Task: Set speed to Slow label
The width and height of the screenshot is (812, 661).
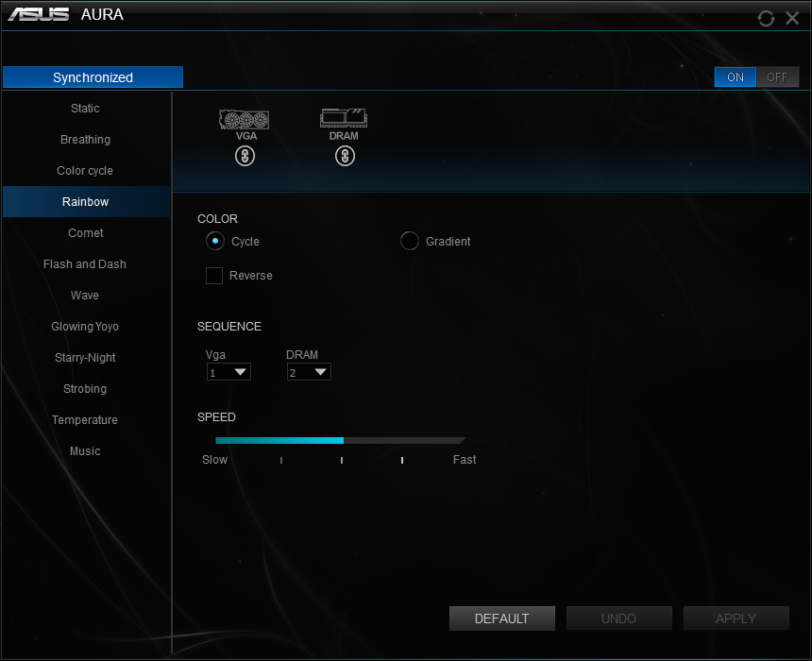Action: pyautogui.click(x=214, y=460)
